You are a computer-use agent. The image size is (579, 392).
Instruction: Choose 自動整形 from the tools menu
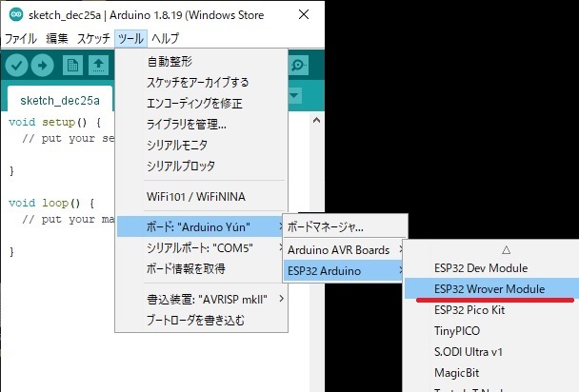[x=201, y=61]
